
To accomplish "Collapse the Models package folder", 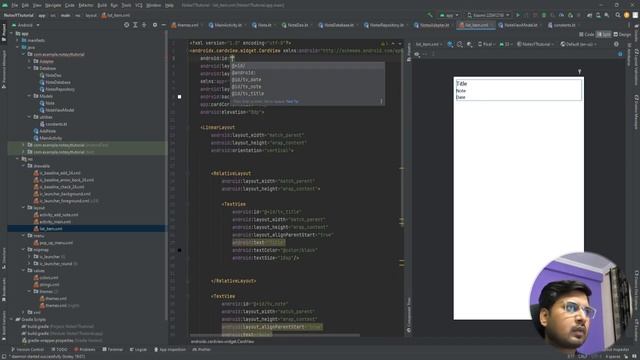I will click(x=30, y=96).
